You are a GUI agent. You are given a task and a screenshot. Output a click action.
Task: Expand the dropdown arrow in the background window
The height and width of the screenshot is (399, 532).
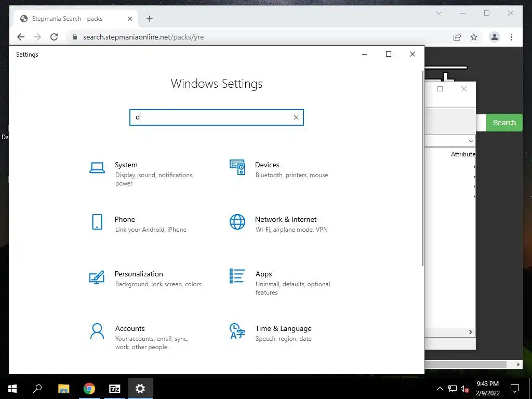coord(471,141)
